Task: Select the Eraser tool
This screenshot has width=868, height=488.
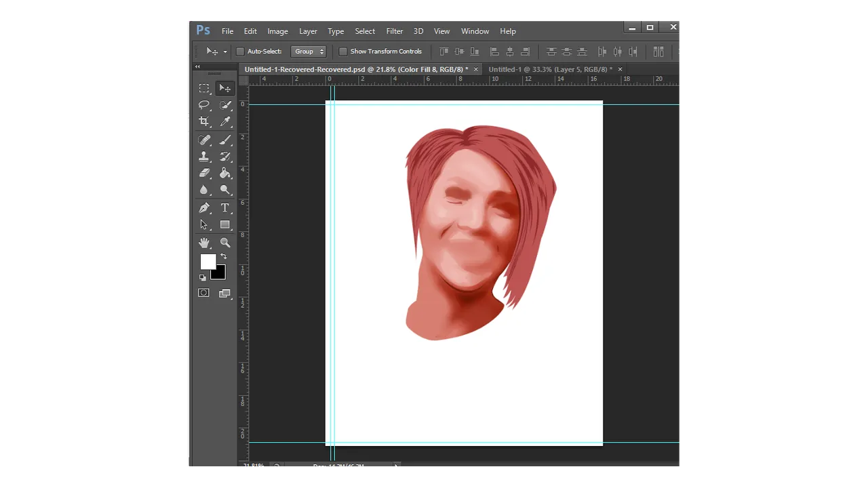Action: click(204, 174)
